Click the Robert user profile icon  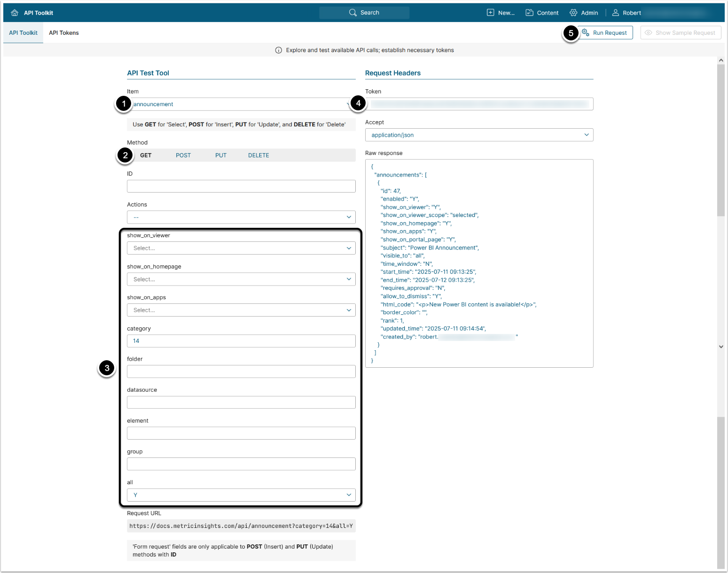tap(615, 13)
